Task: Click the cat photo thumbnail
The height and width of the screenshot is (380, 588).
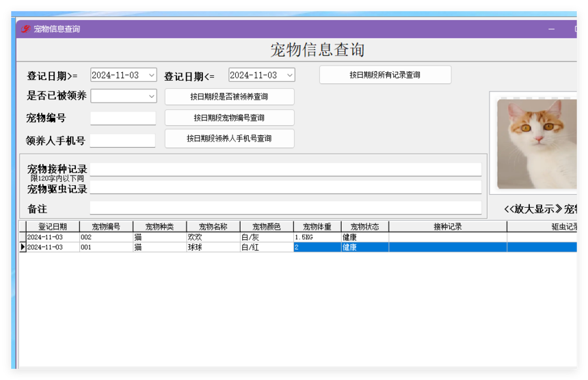Action: coord(537,144)
